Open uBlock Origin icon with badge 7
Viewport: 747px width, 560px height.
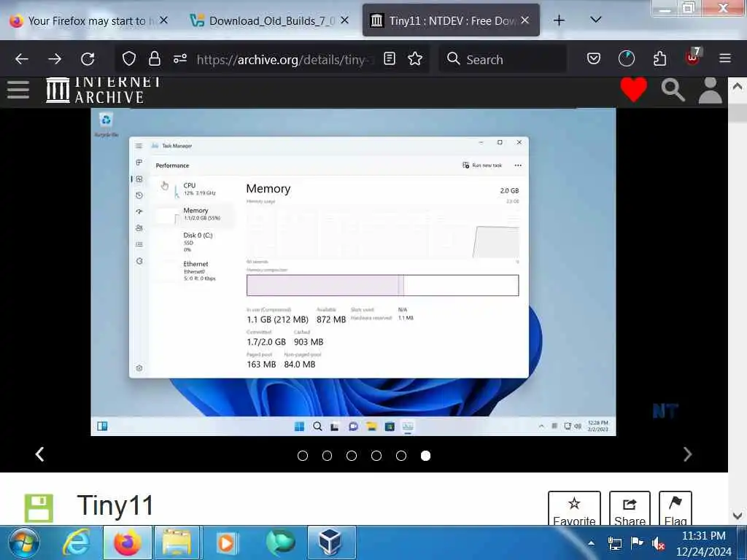693,57
